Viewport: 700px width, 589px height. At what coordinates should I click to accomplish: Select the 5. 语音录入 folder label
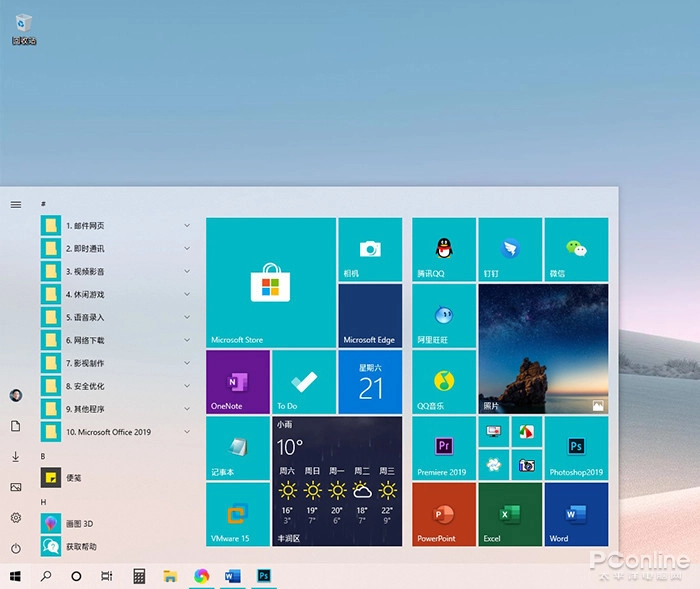point(85,317)
